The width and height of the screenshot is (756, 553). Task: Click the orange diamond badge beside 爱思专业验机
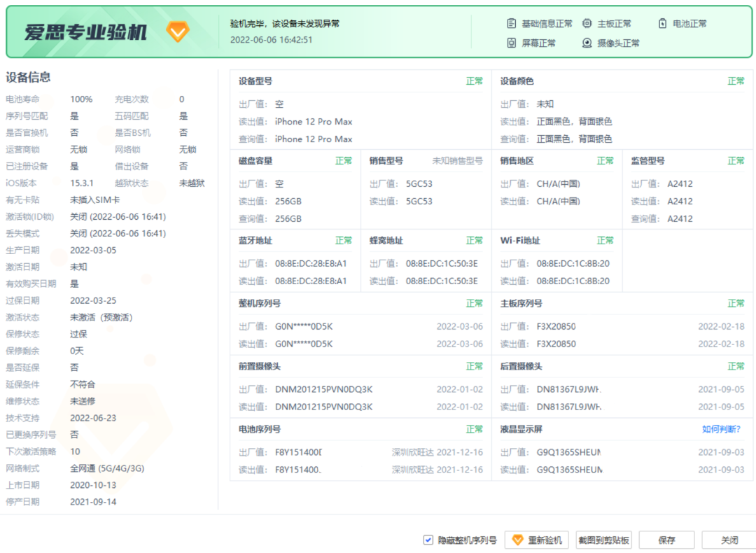point(177,31)
